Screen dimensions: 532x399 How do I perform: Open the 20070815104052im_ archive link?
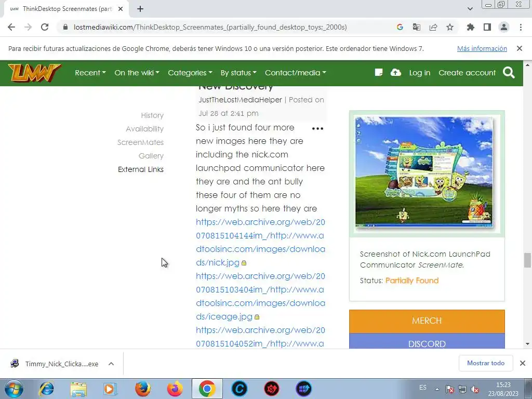coord(260,337)
